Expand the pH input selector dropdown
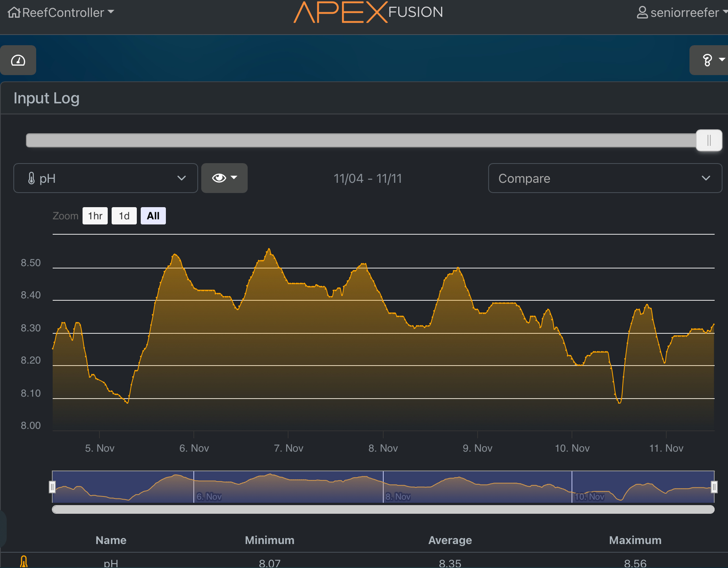The image size is (728, 568). [x=105, y=178]
